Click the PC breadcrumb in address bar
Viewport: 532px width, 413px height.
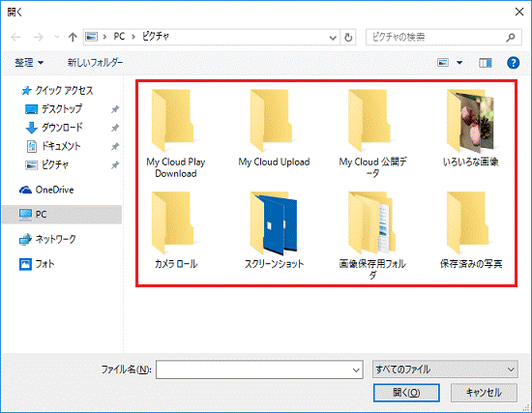tap(119, 37)
